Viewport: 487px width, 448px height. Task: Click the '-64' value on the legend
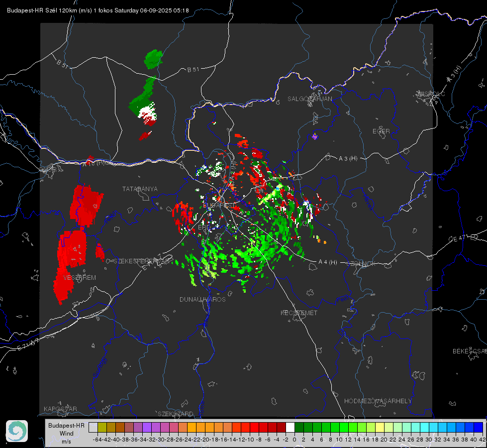point(97,440)
